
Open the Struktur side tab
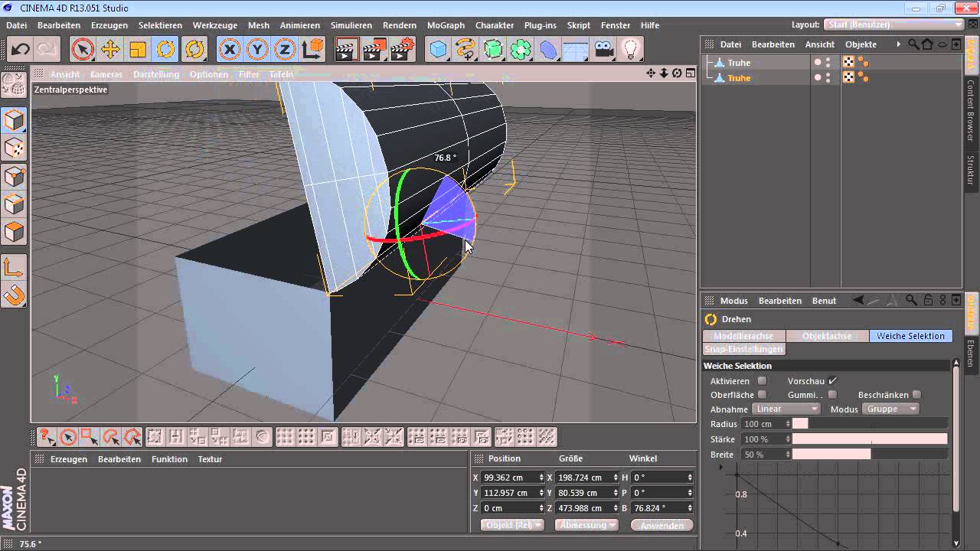tap(971, 170)
